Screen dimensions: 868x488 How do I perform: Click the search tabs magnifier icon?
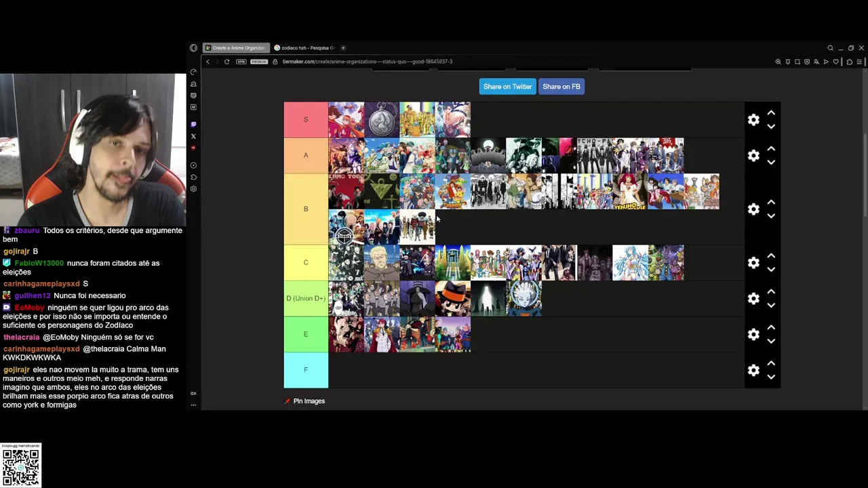(830, 48)
